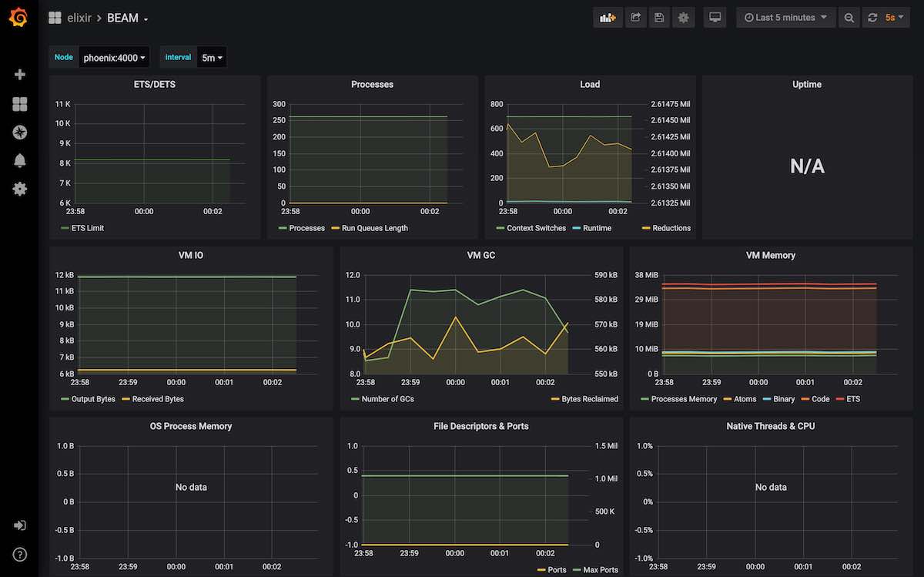Switch to TV view mode monitor icon

(x=715, y=18)
